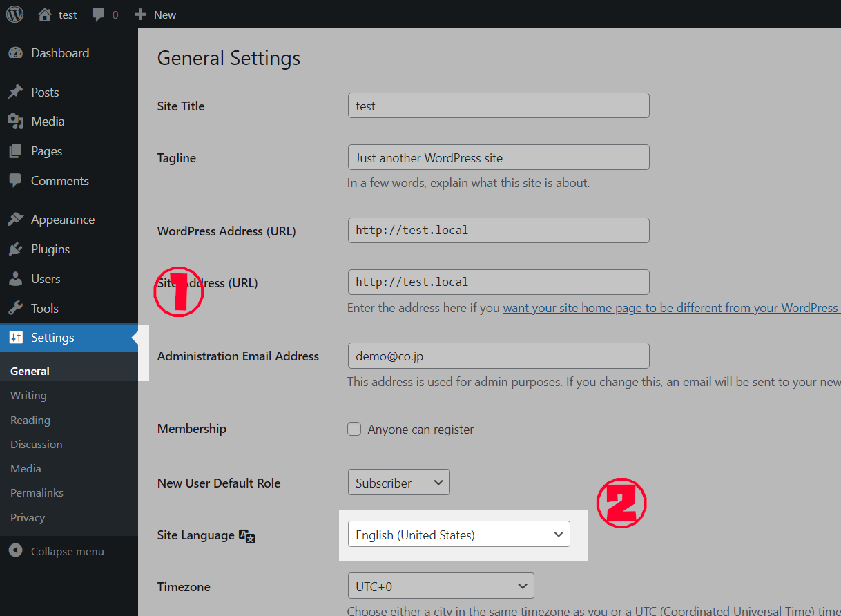
Task: Go to the Posts menu
Action: [x=45, y=92]
